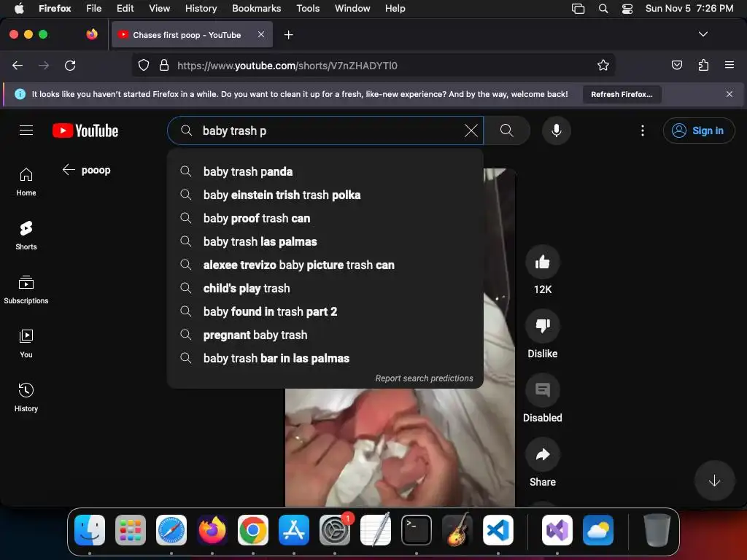This screenshot has width=747, height=560.
Task: Select suggestion pregnant baby trash
Action: tap(325, 335)
